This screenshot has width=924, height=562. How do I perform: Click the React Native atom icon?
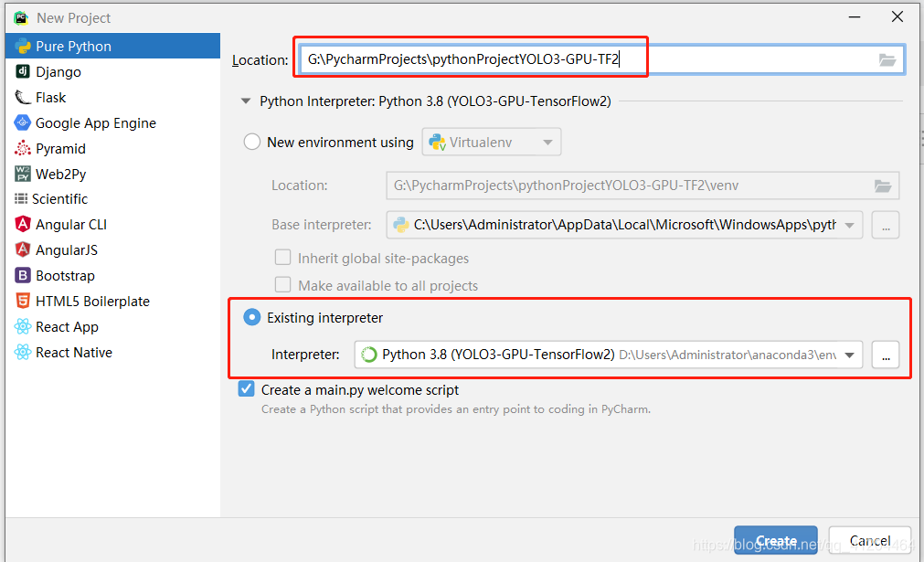click(x=23, y=353)
